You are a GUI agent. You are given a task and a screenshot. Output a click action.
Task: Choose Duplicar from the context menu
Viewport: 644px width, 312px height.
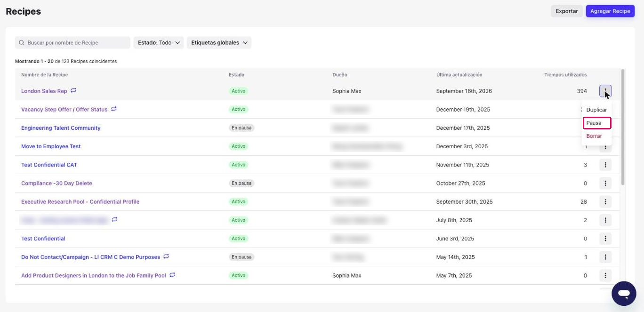596,110
